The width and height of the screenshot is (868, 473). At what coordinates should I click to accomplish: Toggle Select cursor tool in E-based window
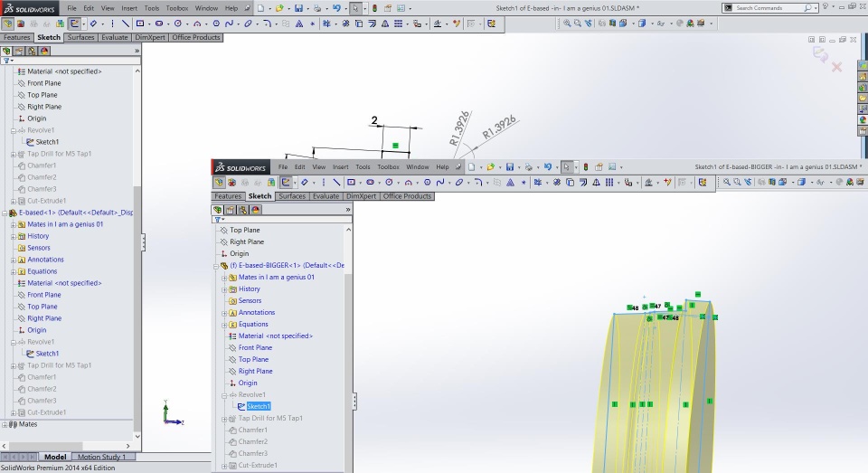click(355, 8)
